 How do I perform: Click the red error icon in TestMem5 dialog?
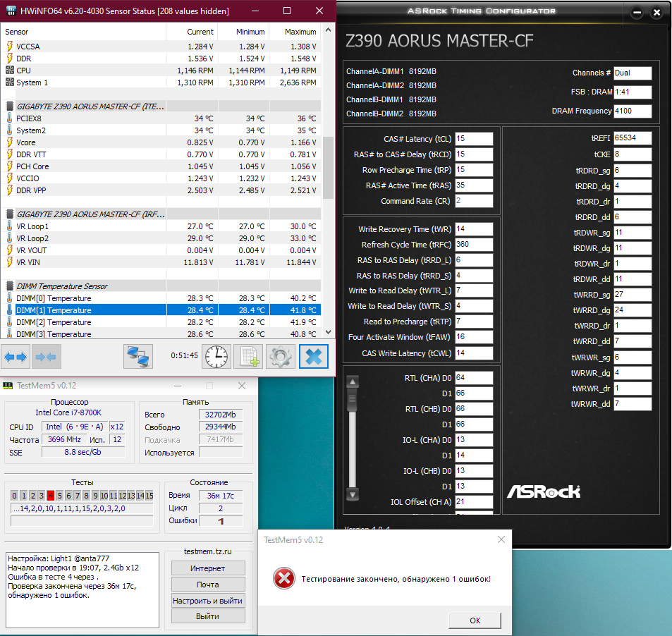pyautogui.click(x=283, y=579)
